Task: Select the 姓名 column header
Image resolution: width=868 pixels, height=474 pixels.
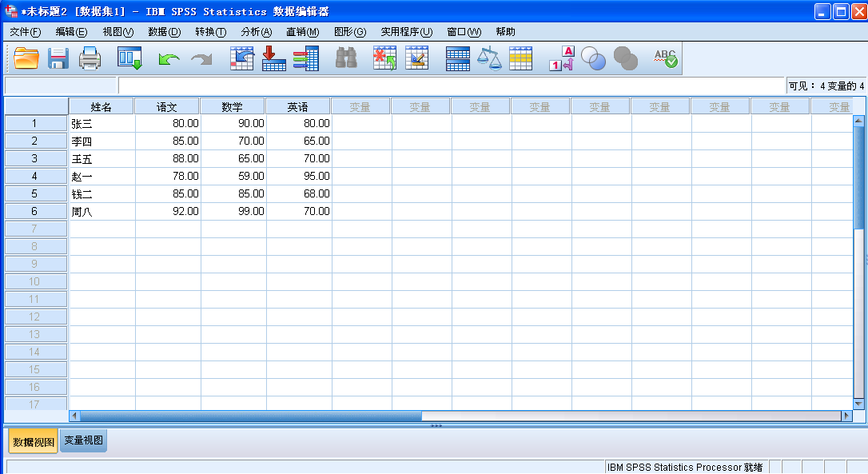Action: [102, 107]
